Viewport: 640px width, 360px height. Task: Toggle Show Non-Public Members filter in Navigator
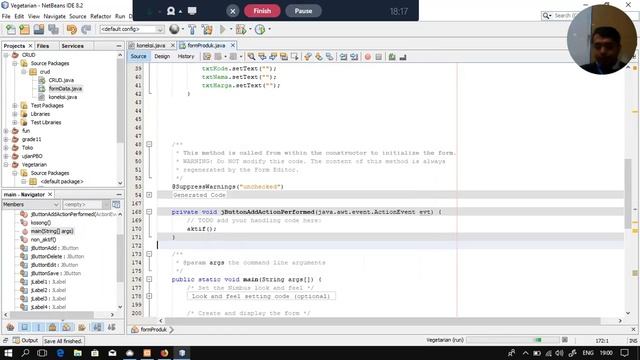click(x=53, y=327)
